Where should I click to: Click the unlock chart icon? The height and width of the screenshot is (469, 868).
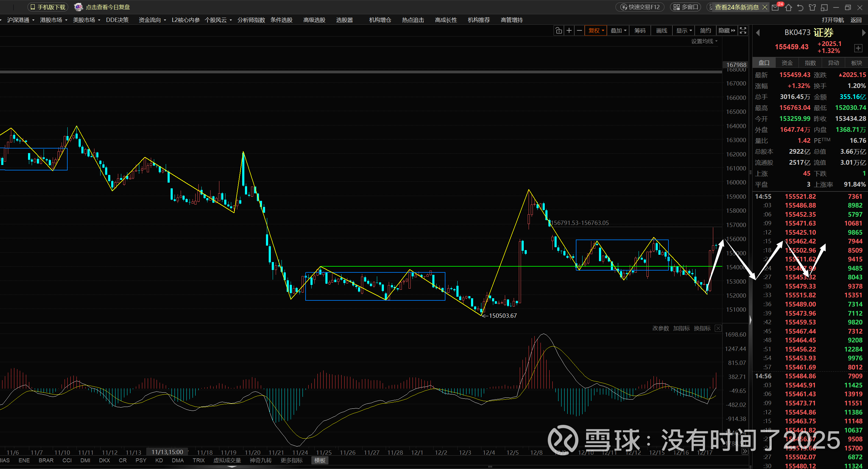pos(558,31)
